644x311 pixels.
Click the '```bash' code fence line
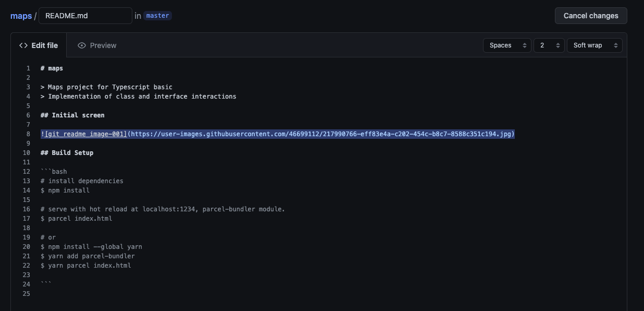tap(54, 172)
